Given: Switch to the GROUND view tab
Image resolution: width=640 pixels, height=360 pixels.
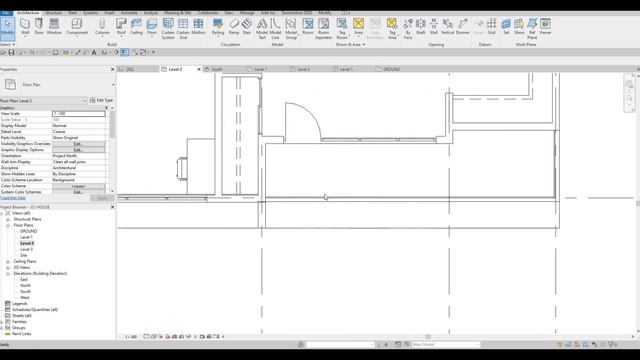Looking at the screenshot, I should pos(391,69).
